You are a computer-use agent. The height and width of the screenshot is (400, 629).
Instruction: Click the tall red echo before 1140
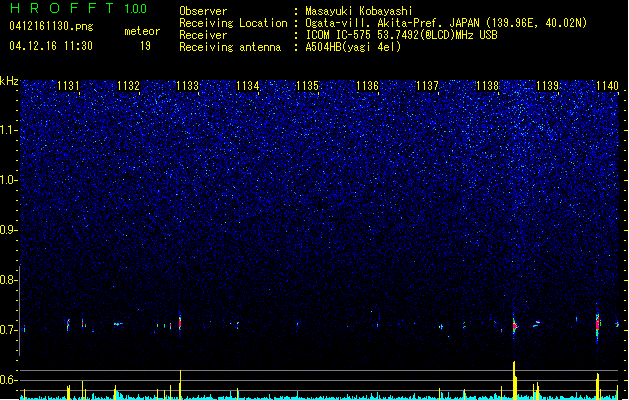coord(597,323)
